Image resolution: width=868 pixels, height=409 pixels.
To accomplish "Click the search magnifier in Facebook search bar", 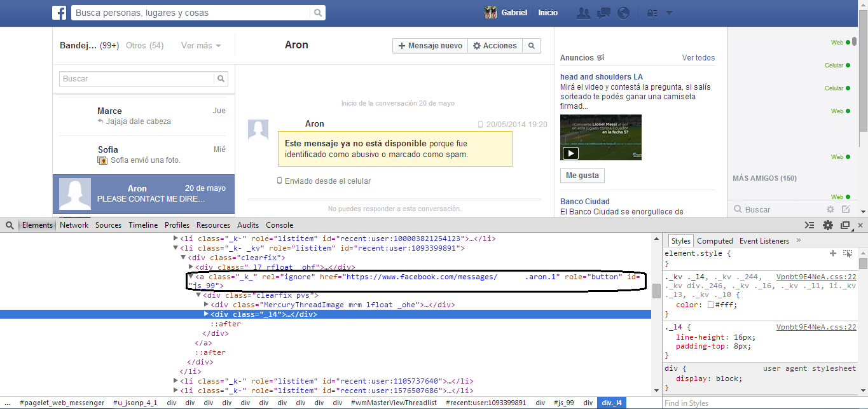I will [318, 13].
